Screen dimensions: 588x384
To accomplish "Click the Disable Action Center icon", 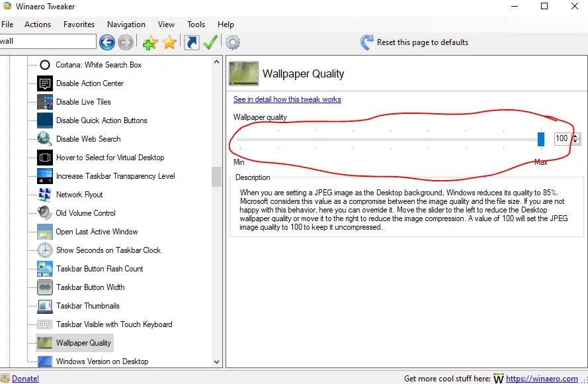I will [45, 83].
